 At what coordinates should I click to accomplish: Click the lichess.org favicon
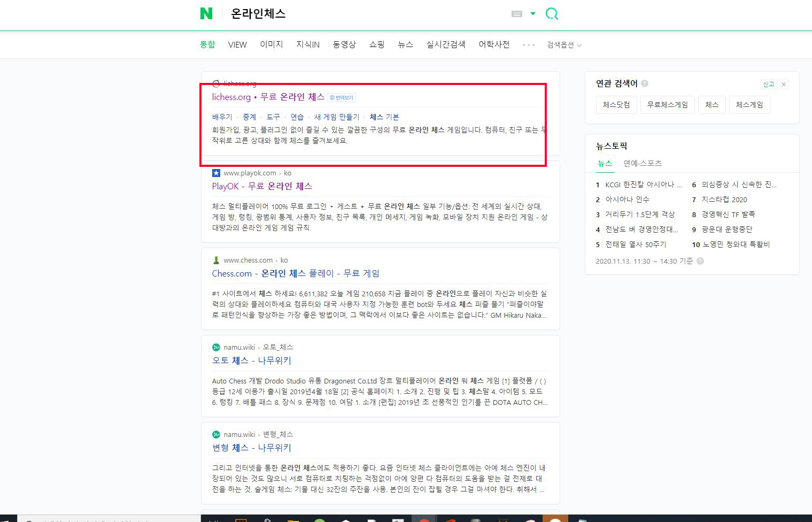point(216,83)
